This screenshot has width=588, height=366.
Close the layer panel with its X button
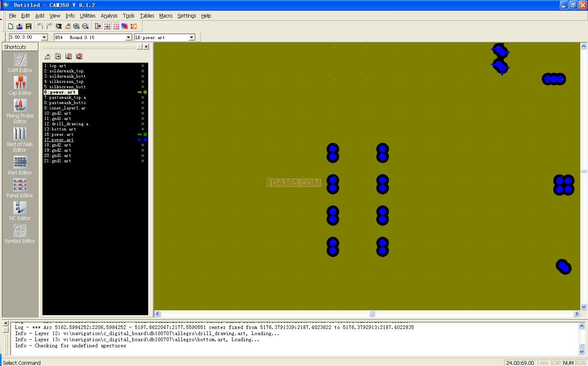click(x=146, y=47)
